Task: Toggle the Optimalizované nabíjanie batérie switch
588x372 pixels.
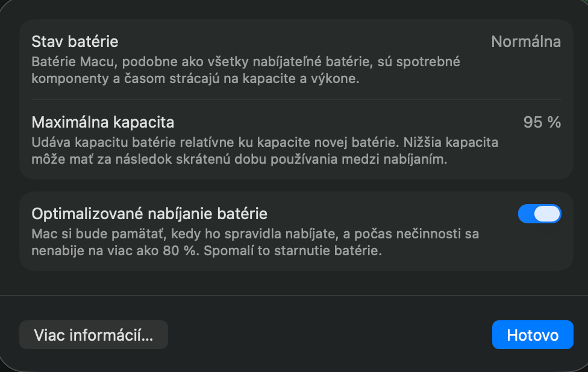Action: pyautogui.click(x=539, y=214)
